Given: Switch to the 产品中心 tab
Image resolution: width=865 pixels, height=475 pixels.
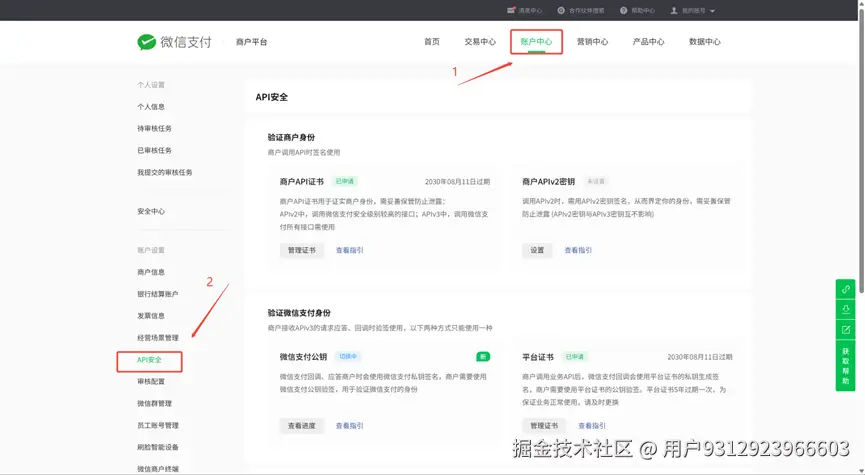Looking at the screenshot, I should point(649,41).
